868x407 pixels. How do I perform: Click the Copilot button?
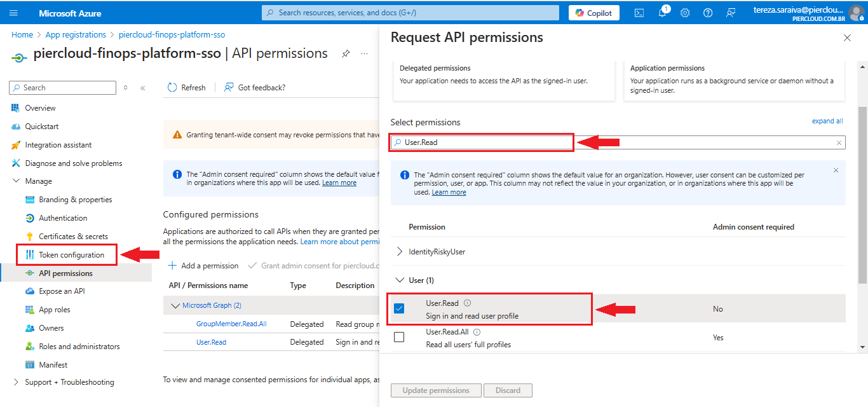point(594,13)
